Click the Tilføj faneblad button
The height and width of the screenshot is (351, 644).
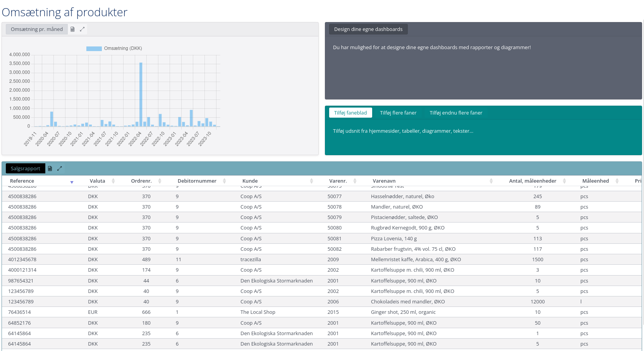tap(350, 113)
